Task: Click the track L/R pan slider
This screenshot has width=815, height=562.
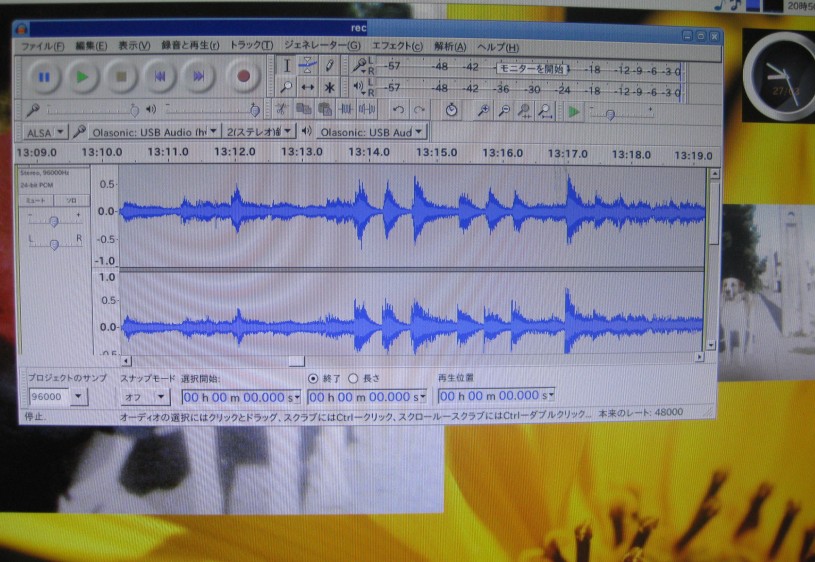Action: 55,243
